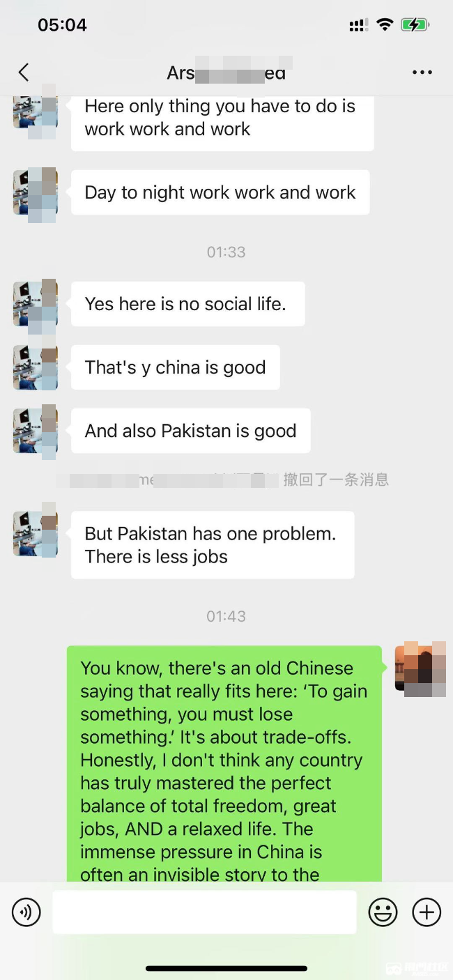Tap the back arrow to leave chat

(24, 72)
